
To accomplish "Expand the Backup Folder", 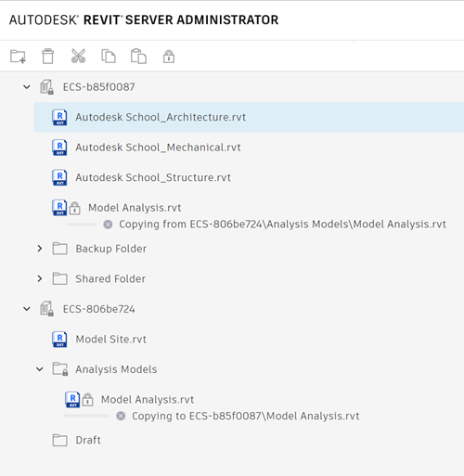I will (x=40, y=249).
